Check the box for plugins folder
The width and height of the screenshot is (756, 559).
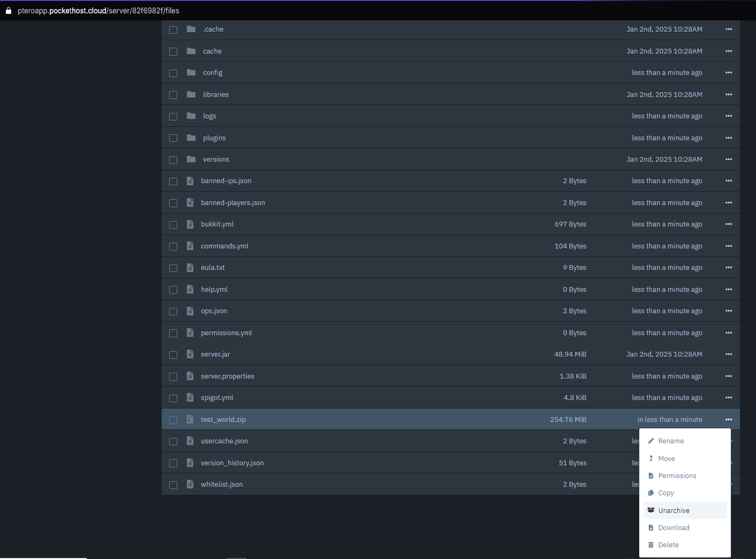(x=173, y=138)
